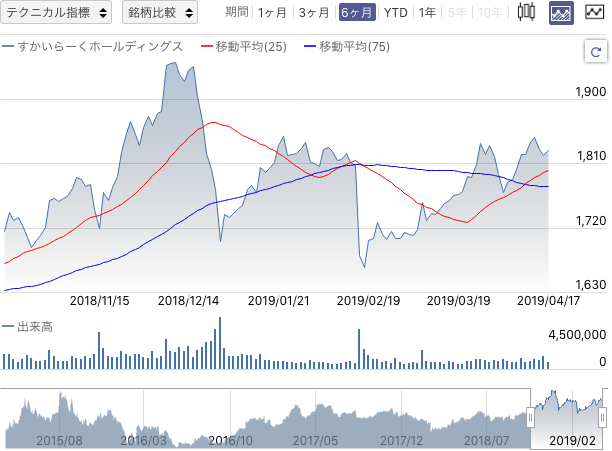
Task: Click 2016/10 in the navigator timeline
Action: tap(230, 441)
